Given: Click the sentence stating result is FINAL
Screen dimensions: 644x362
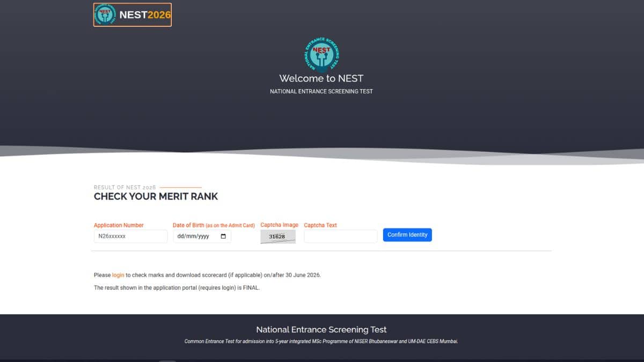Looking at the screenshot, I should click(x=177, y=288).
